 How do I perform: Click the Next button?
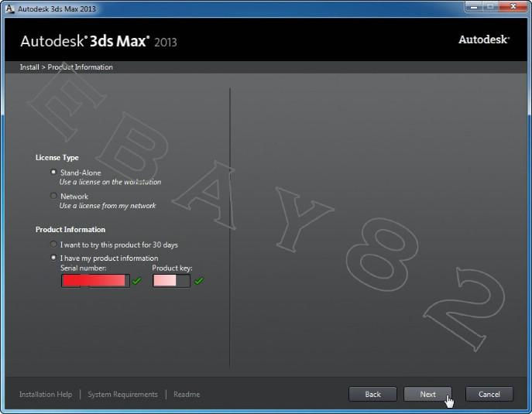pos(427,394)
